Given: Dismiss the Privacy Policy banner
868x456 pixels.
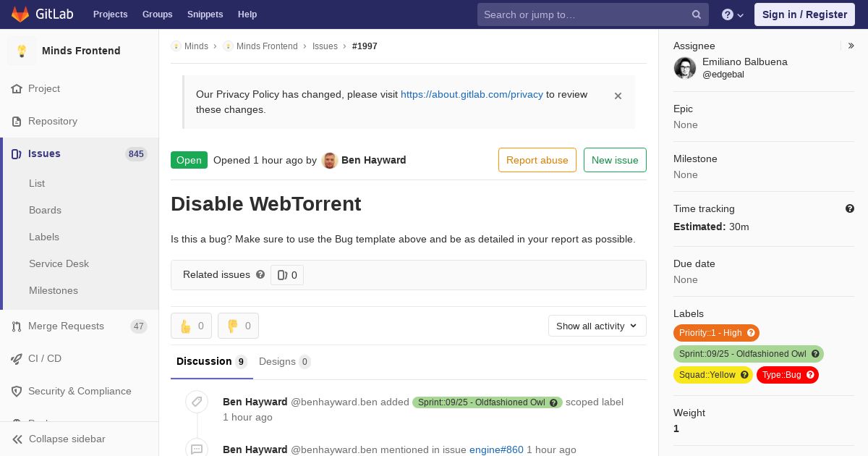Looking at the screenshot, I should tap(618, 96).
